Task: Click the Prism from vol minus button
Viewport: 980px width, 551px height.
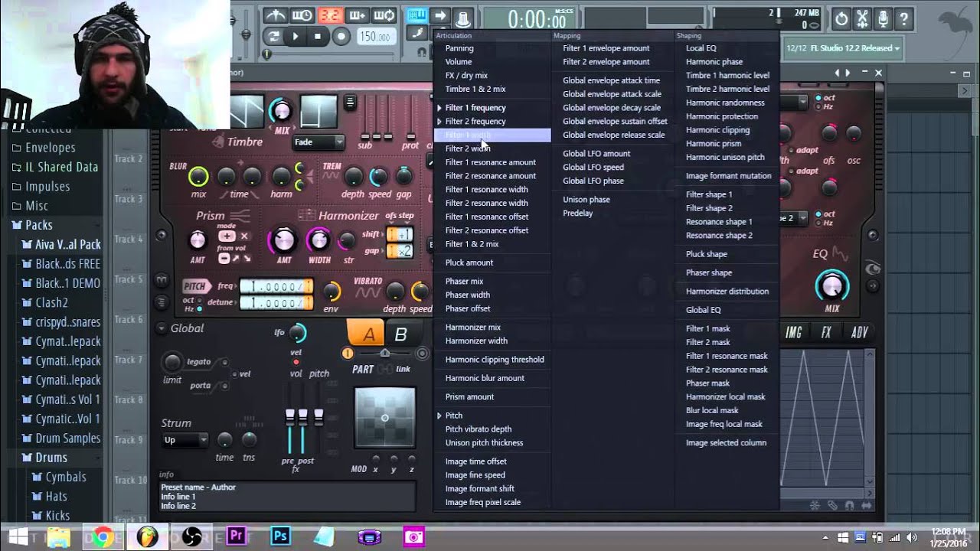Action: pyautogui.click(x=224, y=259)
